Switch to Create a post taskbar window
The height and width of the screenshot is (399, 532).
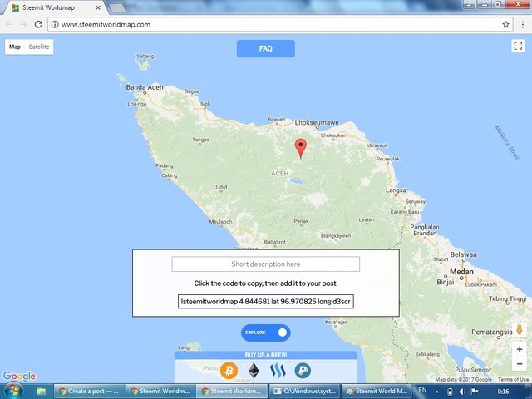click(89, 392)
